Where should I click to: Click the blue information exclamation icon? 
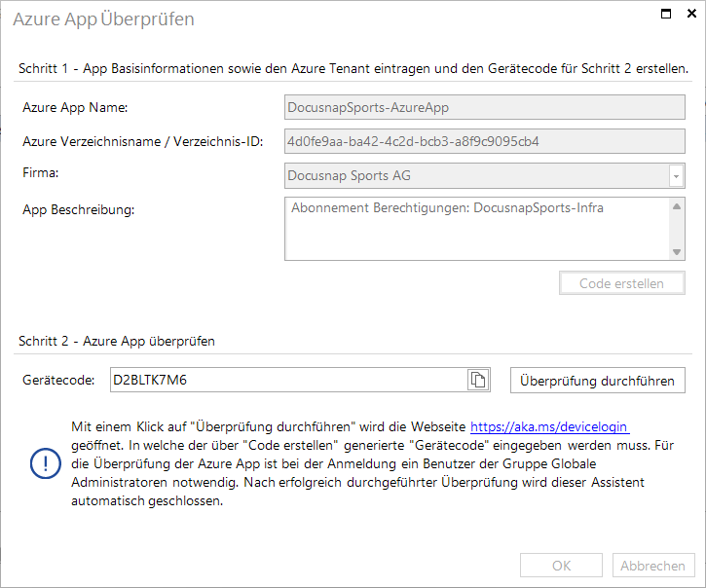coord(46,463)
